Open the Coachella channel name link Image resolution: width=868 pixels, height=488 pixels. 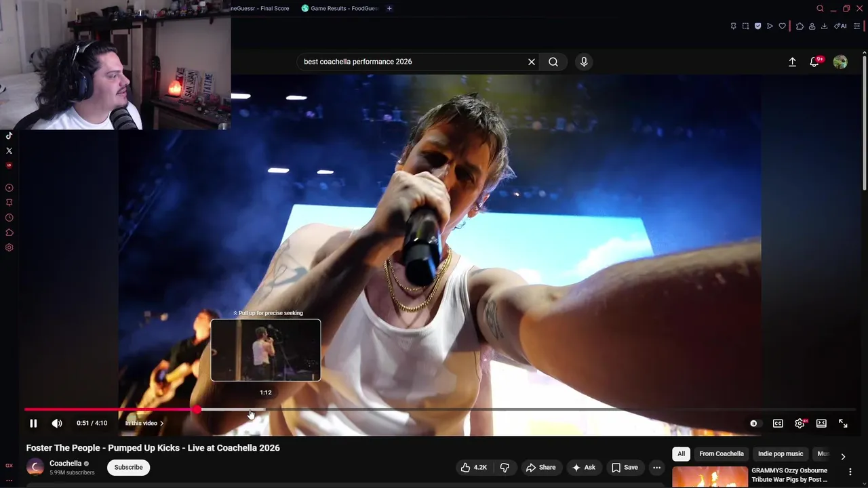(x=65, y=464)
